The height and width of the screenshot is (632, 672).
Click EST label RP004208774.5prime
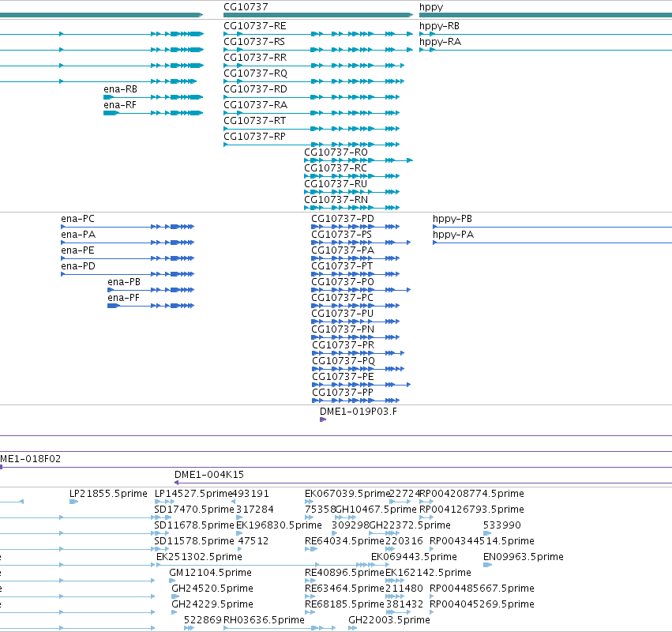click(x=471, y=494)
